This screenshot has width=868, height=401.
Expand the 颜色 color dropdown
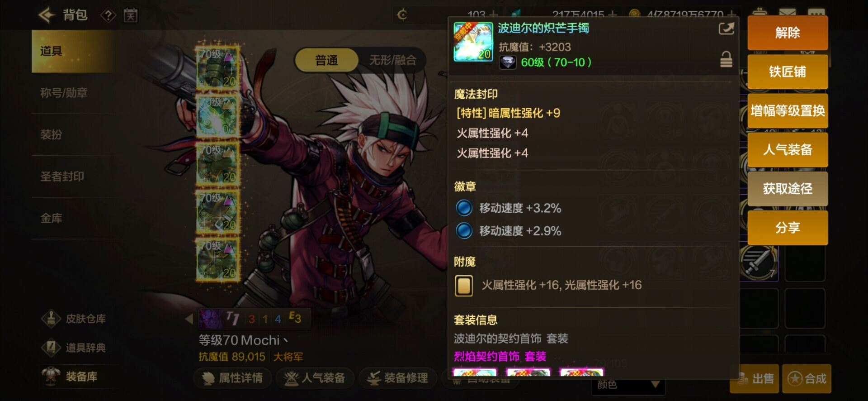(x=628, y=385)
